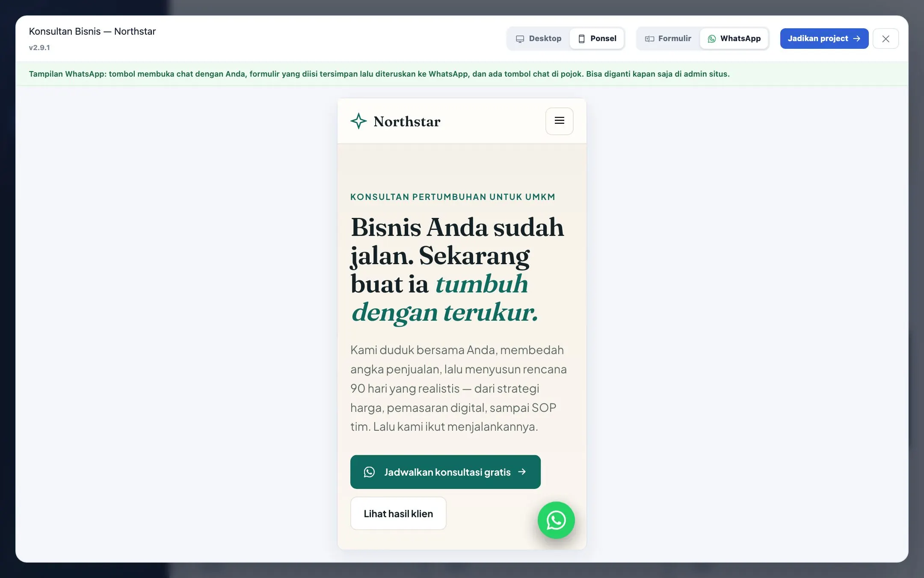Click Jadikan project button
924x578 pixels.
(x=824, y=39)
